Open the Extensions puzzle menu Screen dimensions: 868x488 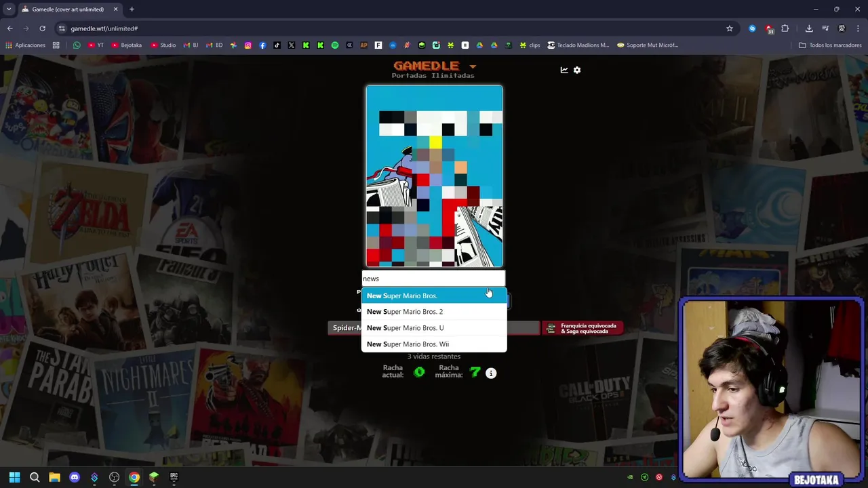[785, 28]
